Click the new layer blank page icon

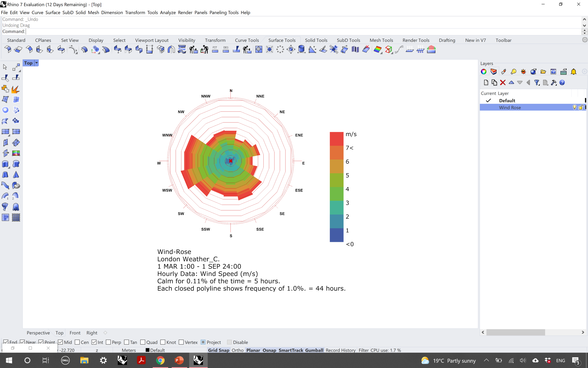[x=486, y=83]
